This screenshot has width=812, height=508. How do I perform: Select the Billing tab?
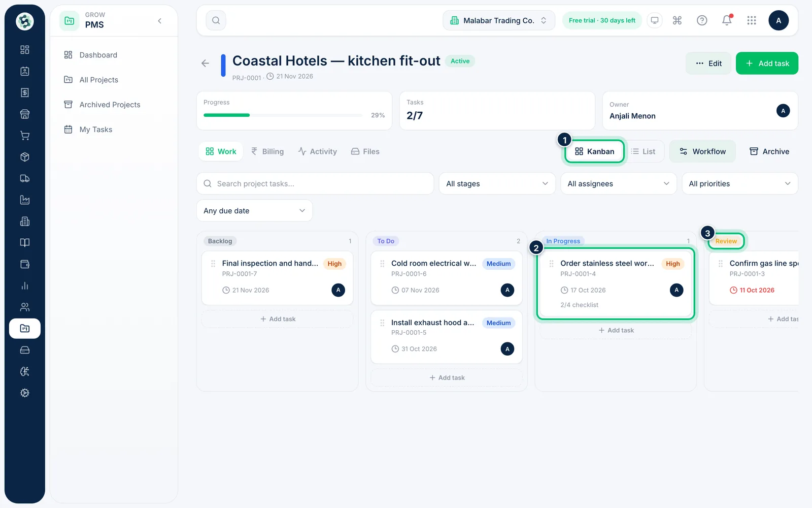click(267, 151)
